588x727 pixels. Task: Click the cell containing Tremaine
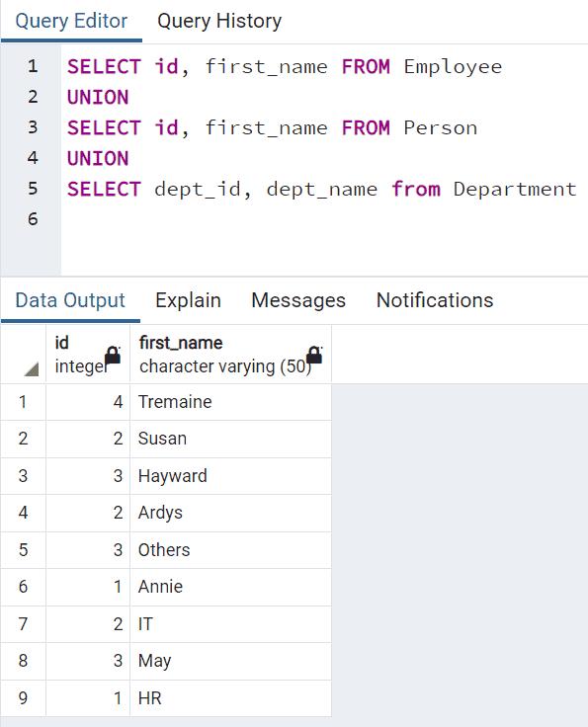coord(231,402)
